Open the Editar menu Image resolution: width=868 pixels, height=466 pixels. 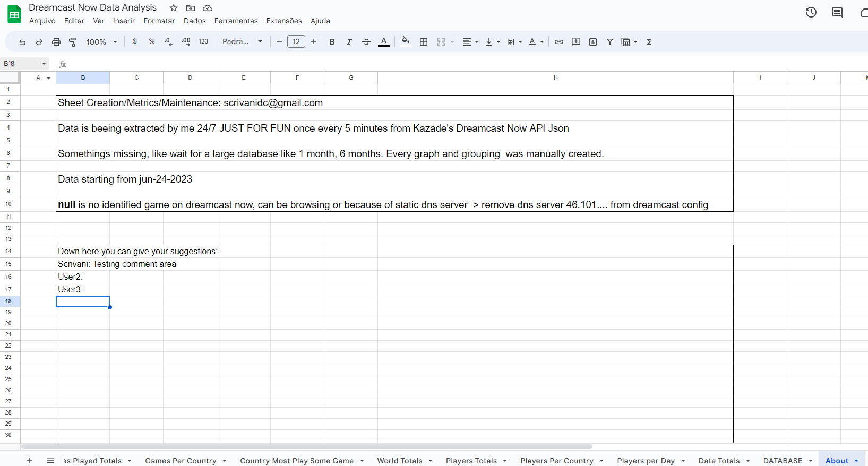point(74,21)
